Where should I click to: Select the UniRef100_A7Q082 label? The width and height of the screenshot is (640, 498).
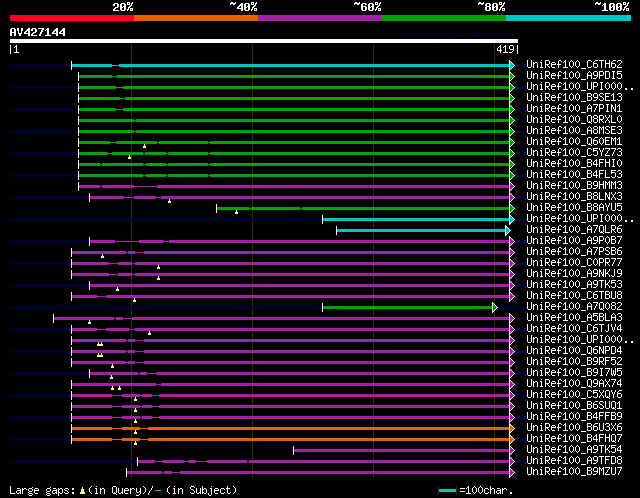tap(574, 307)
